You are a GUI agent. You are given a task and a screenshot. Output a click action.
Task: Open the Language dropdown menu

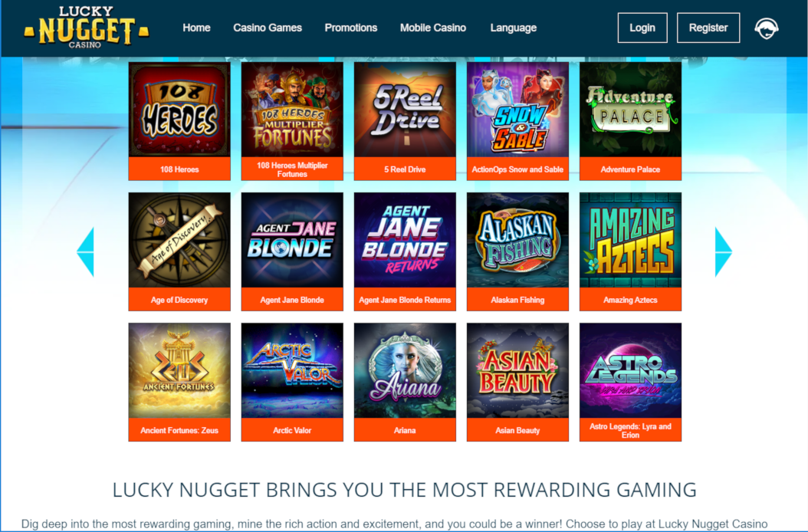click(x=514, y=28)
